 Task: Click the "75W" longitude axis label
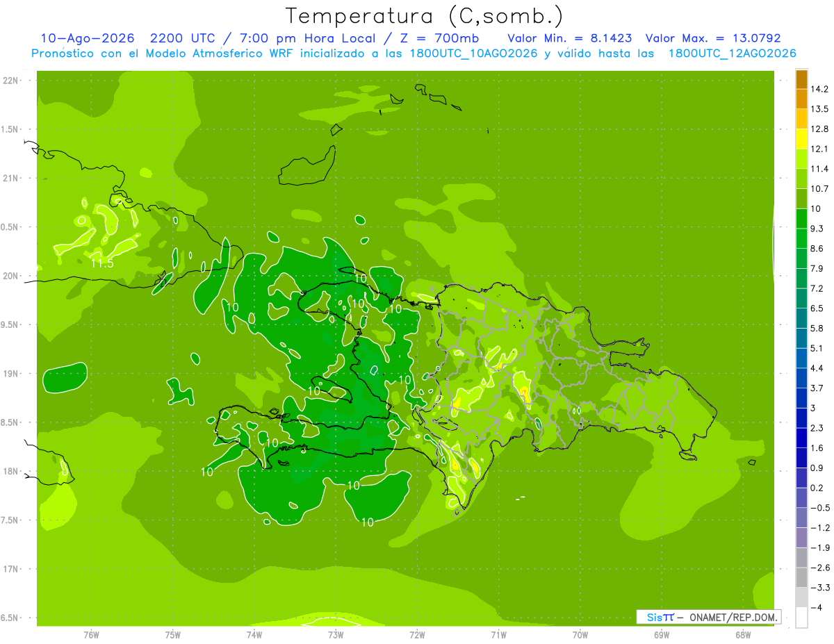point(172,634)
